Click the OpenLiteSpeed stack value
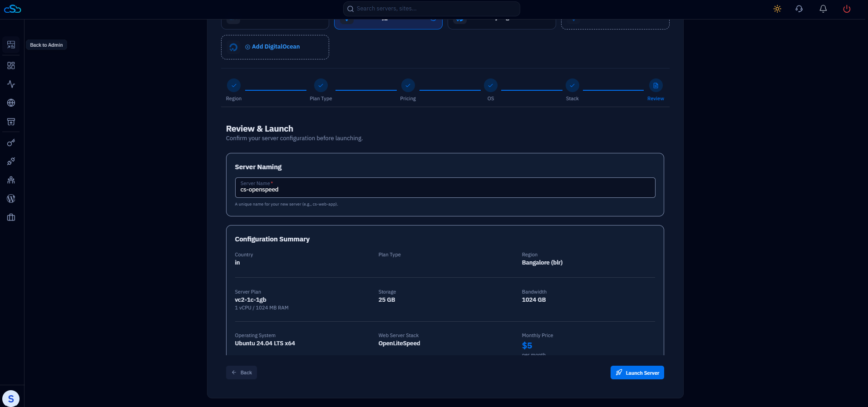 coord(399,343)
